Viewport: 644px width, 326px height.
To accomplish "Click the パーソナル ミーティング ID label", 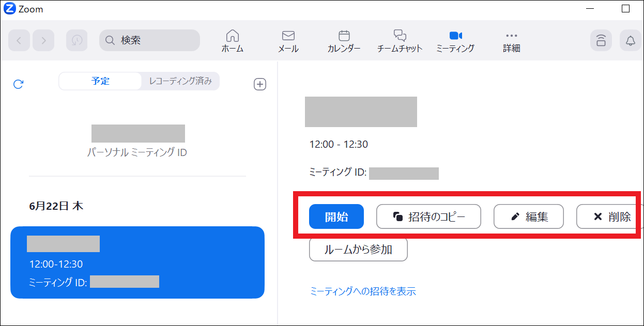I will (137, 152).
